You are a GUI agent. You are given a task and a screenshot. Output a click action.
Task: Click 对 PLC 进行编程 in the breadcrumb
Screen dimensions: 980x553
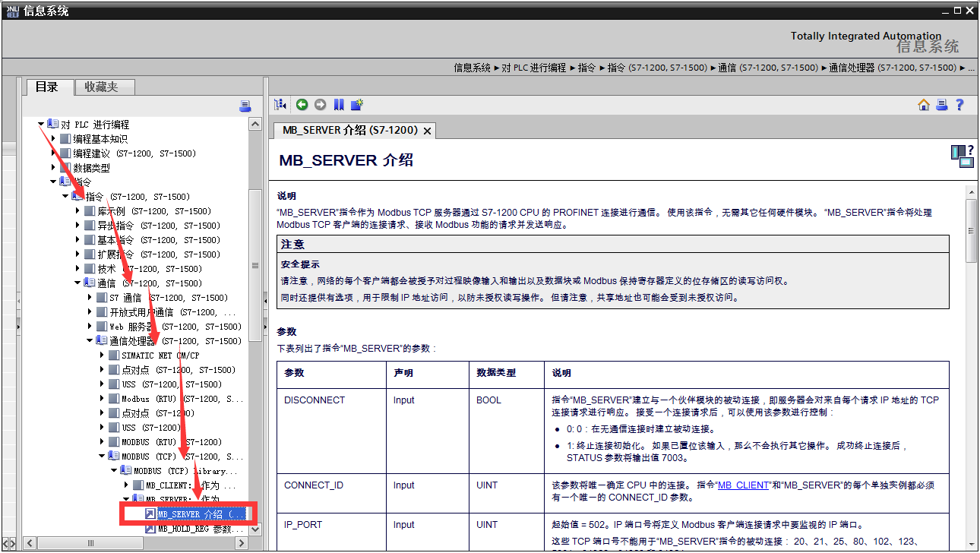coord(534,68)
